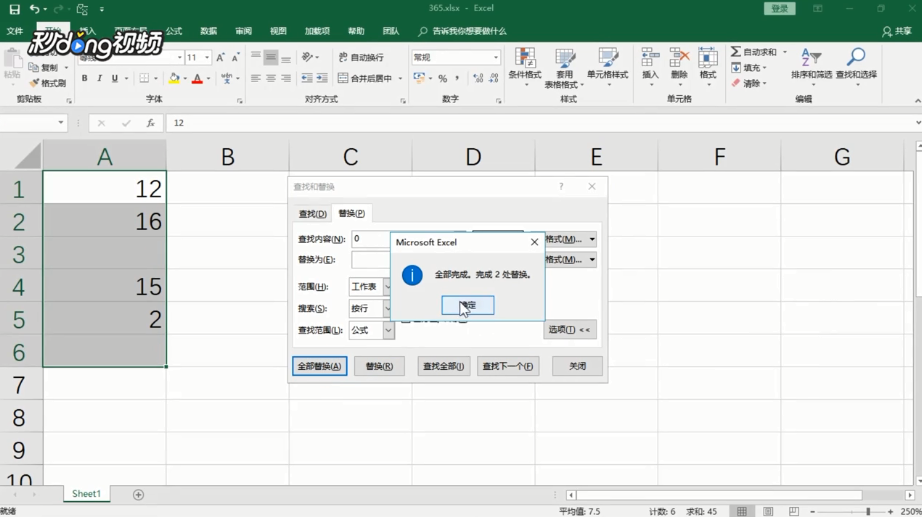The image size is (922, 517).
Task: Click the Decrease Font Size icon
Action: pos(235,57)
